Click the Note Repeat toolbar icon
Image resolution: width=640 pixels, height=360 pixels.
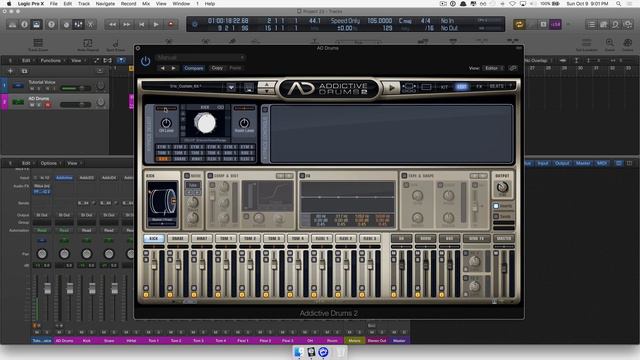point(88,44)
